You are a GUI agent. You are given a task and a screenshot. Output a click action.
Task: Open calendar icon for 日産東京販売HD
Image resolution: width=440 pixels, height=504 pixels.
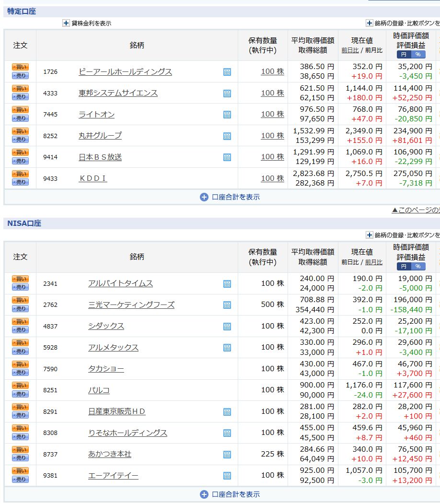[227, 411]
